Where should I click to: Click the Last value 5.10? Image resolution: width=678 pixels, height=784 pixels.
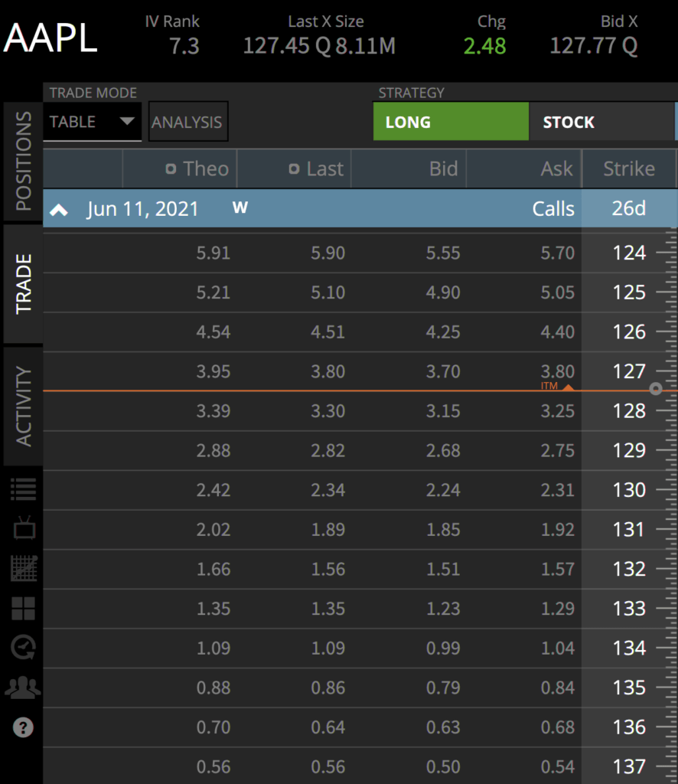point(328,292)
